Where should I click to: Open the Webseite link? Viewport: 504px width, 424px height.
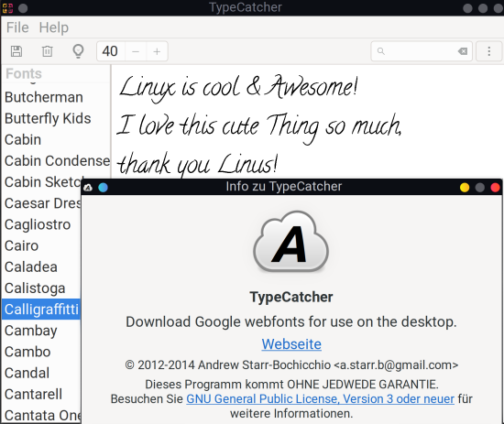(291, 344)
